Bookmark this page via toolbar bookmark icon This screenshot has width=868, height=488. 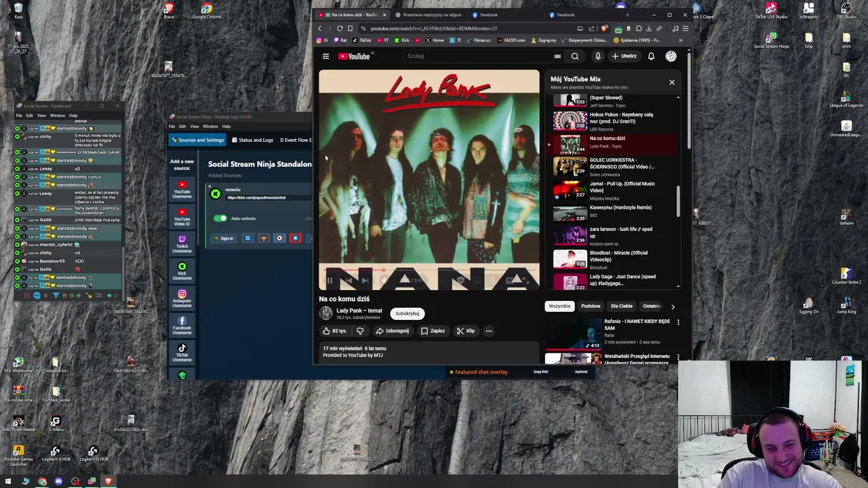tap(350, 28)
